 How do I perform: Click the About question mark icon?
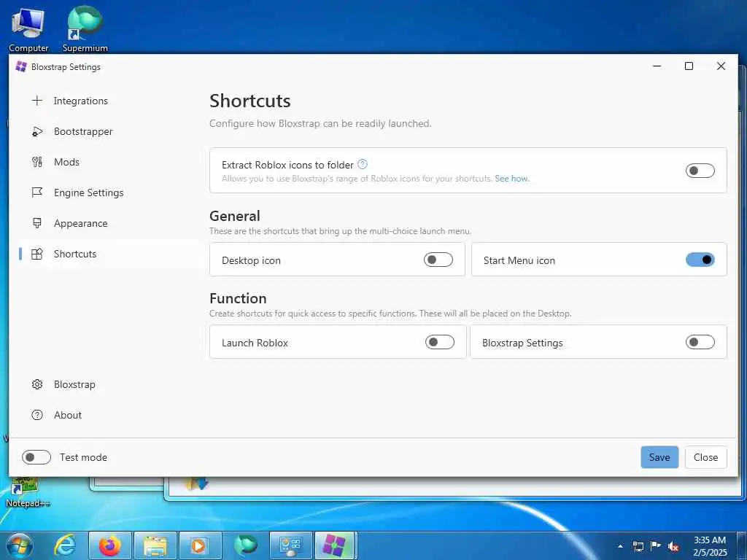37,415
